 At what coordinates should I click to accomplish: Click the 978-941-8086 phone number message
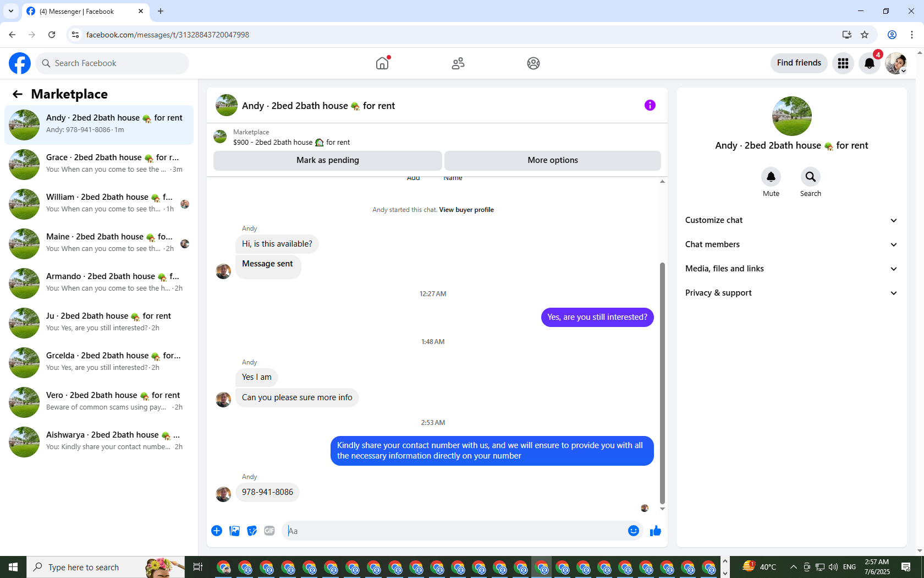[x=267, y=492]
